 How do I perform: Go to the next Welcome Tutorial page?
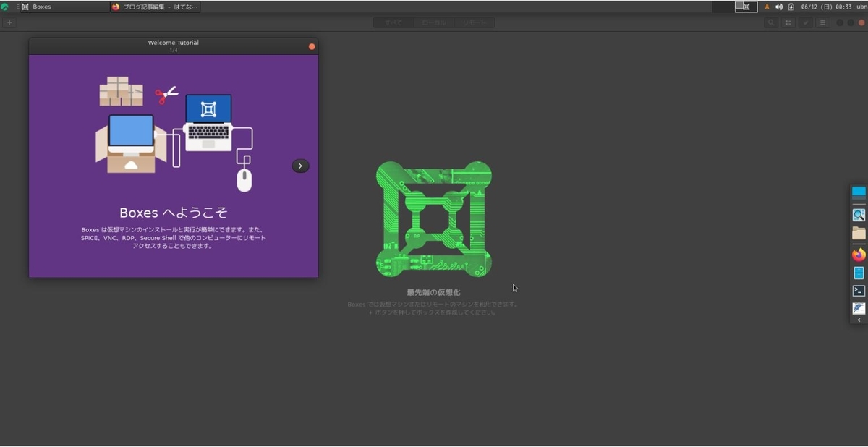pos(300,166)
